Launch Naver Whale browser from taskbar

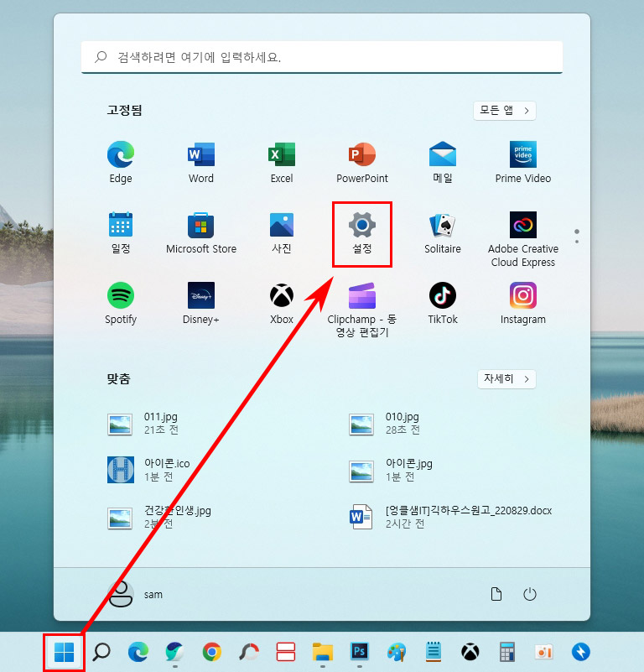coord(174,652)
